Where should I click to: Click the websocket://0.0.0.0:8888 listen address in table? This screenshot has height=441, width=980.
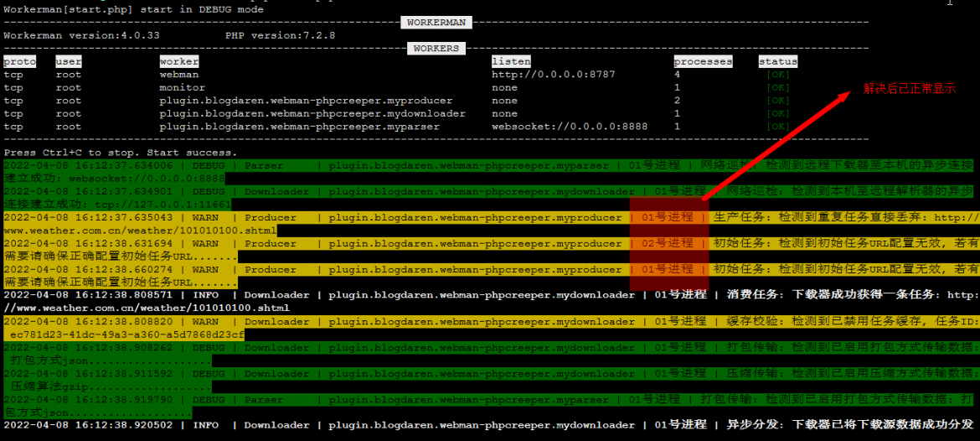coord(570,127)
